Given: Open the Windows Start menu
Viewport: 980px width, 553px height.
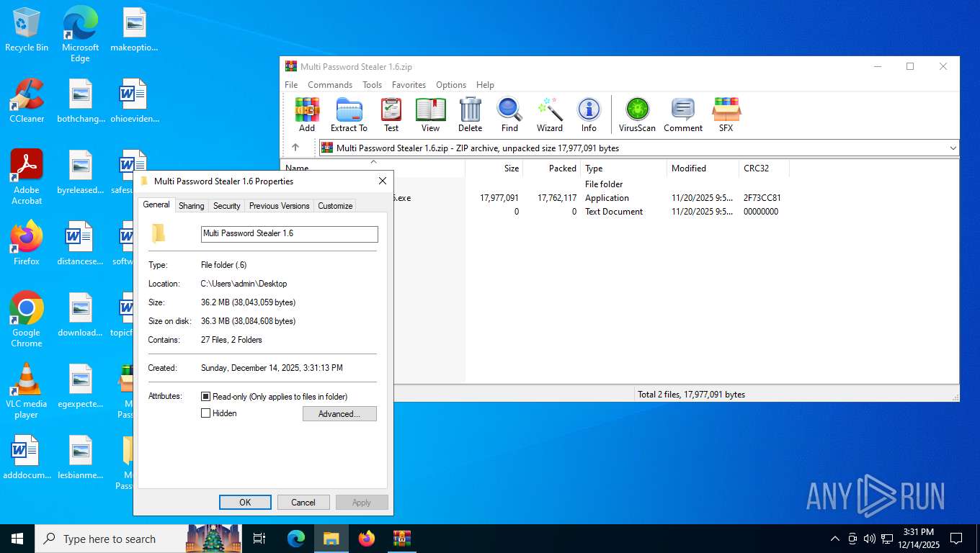Looking at the screenshot, I should tap(17, 539).
